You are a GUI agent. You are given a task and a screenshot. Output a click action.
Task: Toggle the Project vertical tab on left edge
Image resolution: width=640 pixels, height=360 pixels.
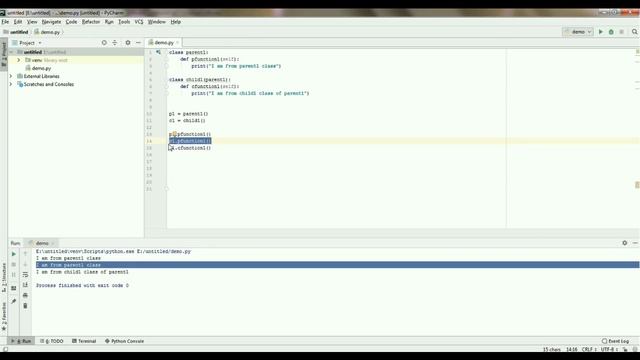point(4,53)
